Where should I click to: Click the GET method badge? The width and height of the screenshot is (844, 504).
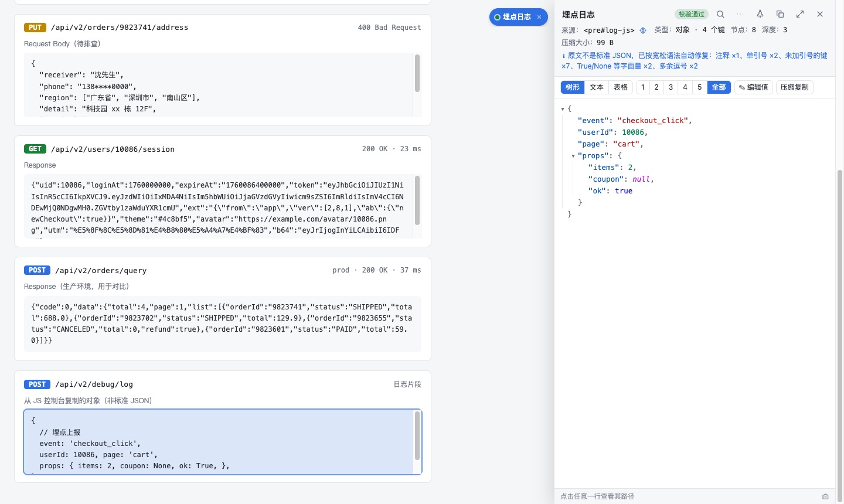35,149
